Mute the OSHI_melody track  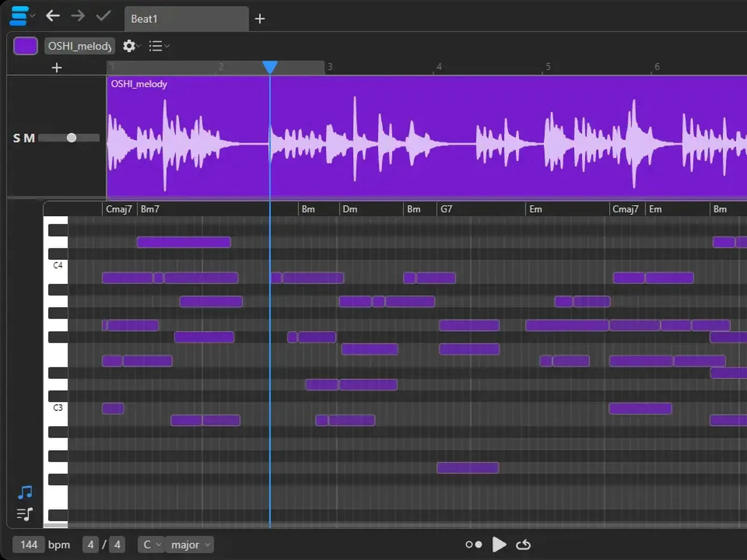(x=29, y=138)
